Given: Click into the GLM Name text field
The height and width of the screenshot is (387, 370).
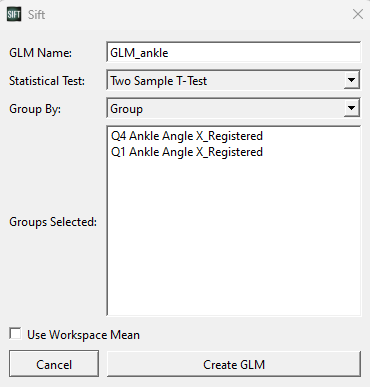Looking at the screenshot, I should (234, 52).
